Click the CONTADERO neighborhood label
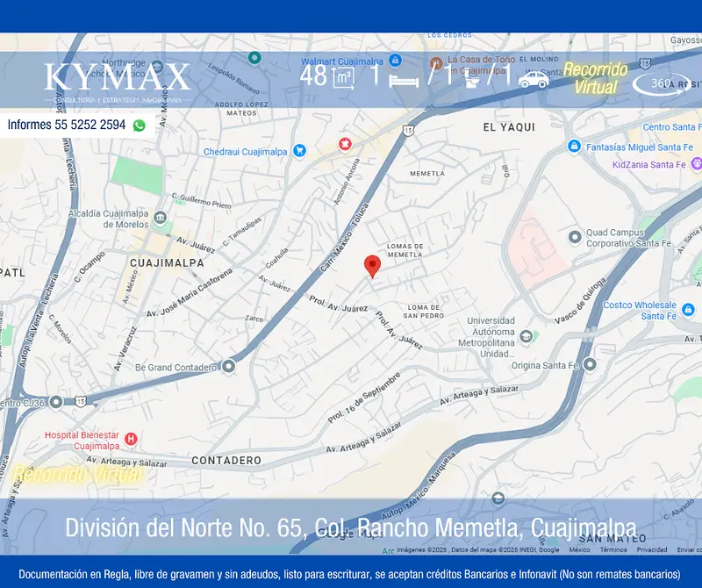 tap(226, 461)
